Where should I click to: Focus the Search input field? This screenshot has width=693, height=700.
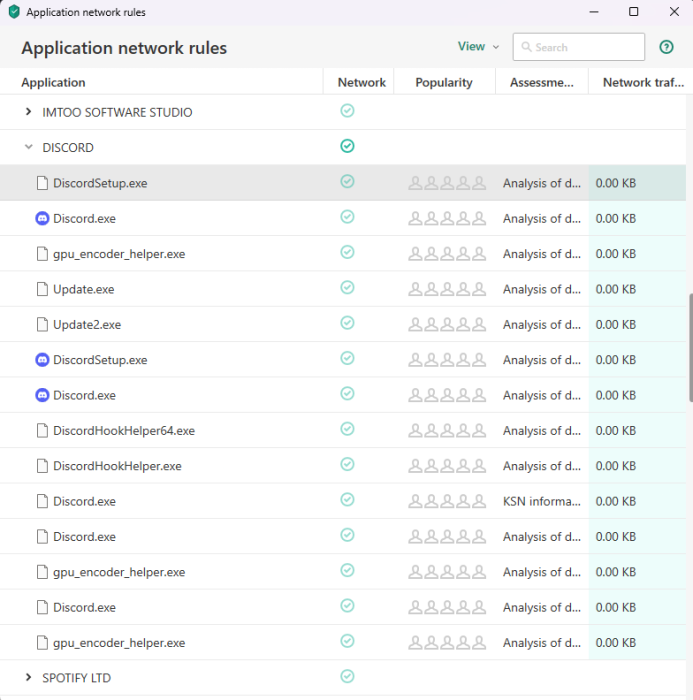pyautogui.click(x=579, y=47)
